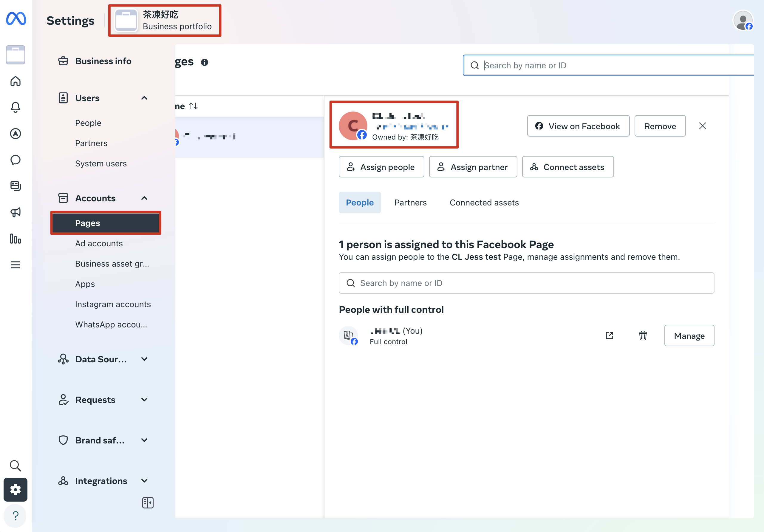Image resolution: width=764 pixels, height=532 pixels.
Task: Close the page details panel
Action: coord(703,126)
